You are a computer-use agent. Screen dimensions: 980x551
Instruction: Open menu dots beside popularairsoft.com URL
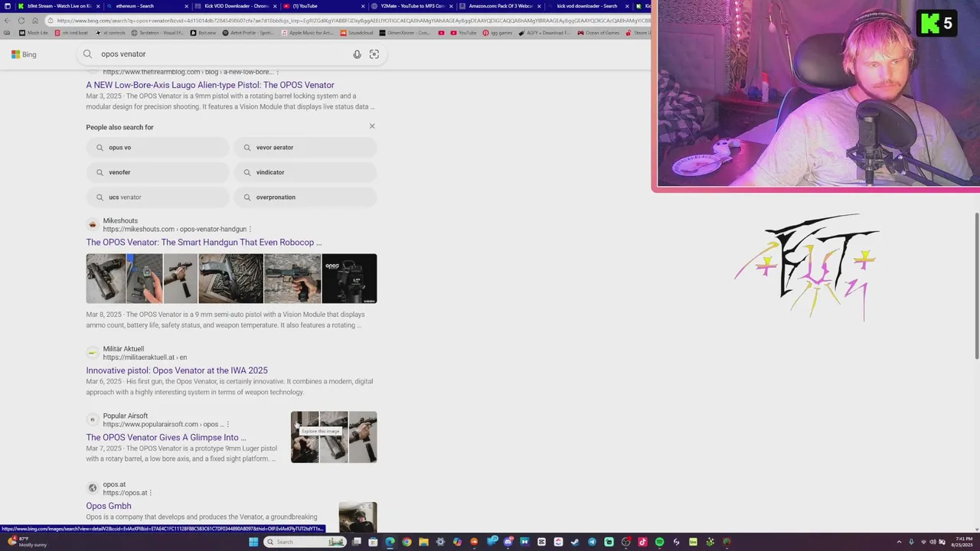click(x=228, y=424)
